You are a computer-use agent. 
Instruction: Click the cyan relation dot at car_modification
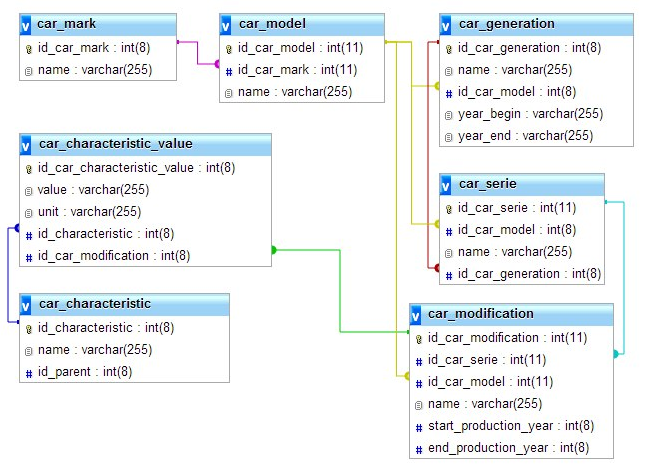click(x=615, y=353)
